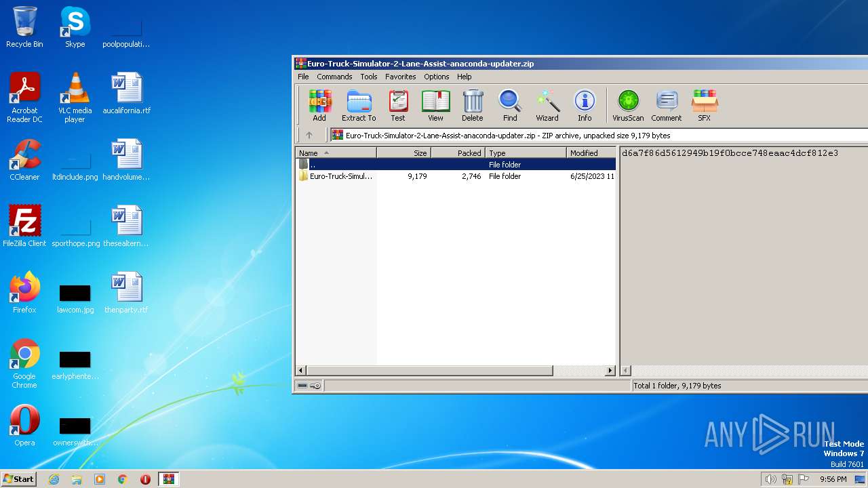
Task: Select the lawcom.jpg file
Action: pos(75,298)
